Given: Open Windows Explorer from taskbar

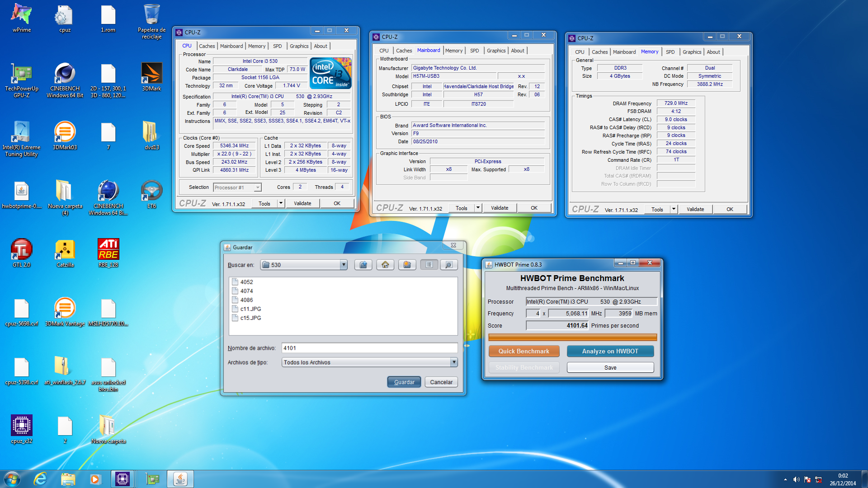Looking at the screenshot, I should click(x=68, y=479).
